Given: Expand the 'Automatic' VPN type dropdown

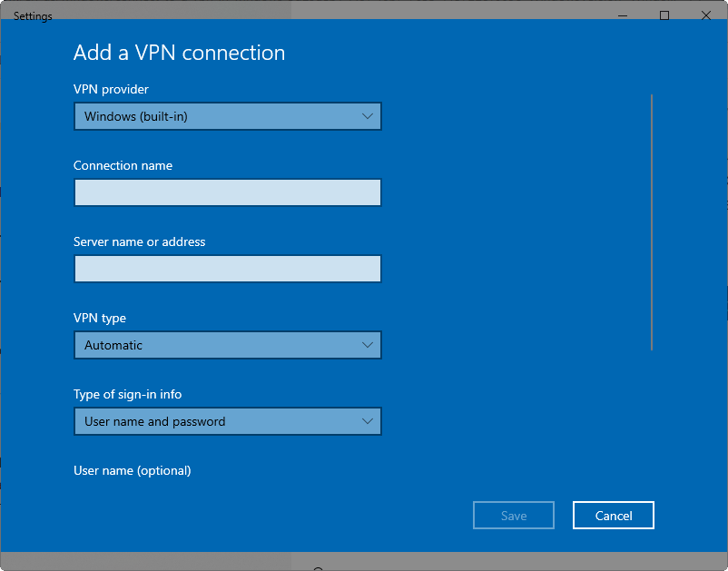Looking at the screenshot, I should click(x=227, y=345).
